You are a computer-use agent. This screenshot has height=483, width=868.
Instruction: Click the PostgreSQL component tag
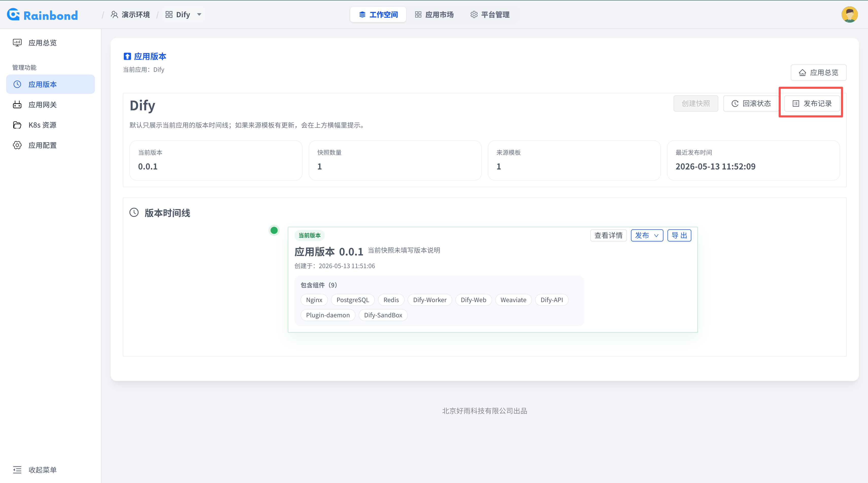pos(353,300)
